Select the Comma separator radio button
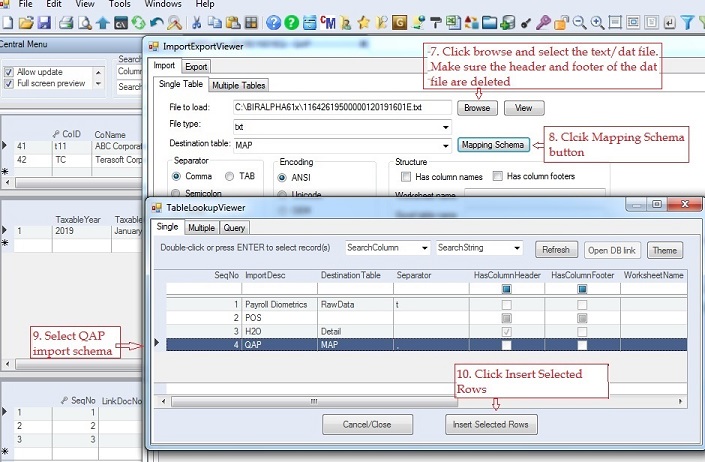 click(x=176, y=176)
